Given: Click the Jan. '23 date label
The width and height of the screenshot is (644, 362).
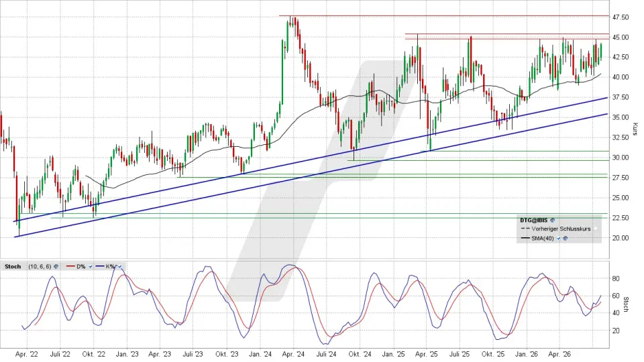Looking at the screenshot, I should click(127, 354).
